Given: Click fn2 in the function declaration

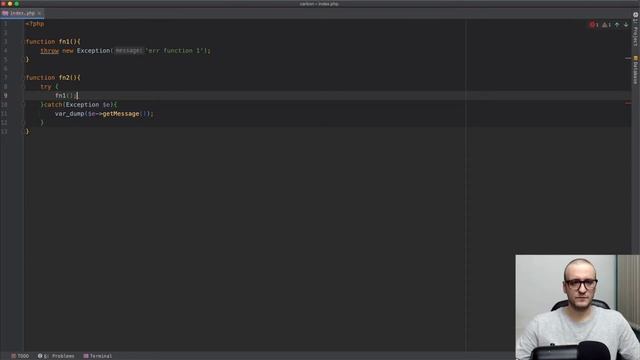Looking at the screenshot, I should pyautogui.click(x=64, y=78).
